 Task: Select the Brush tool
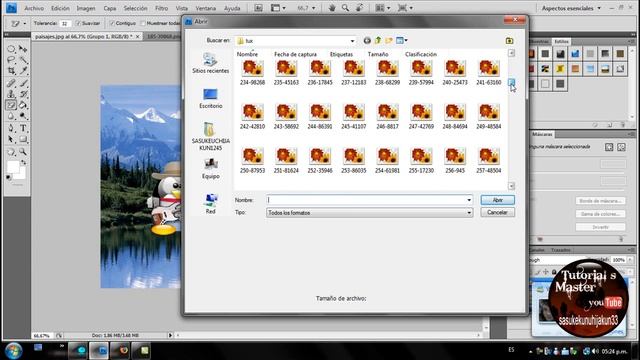23,83
